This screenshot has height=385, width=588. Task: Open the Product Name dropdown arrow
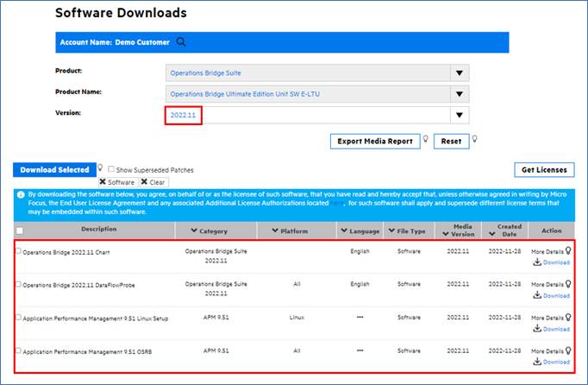tap(460, 94)
